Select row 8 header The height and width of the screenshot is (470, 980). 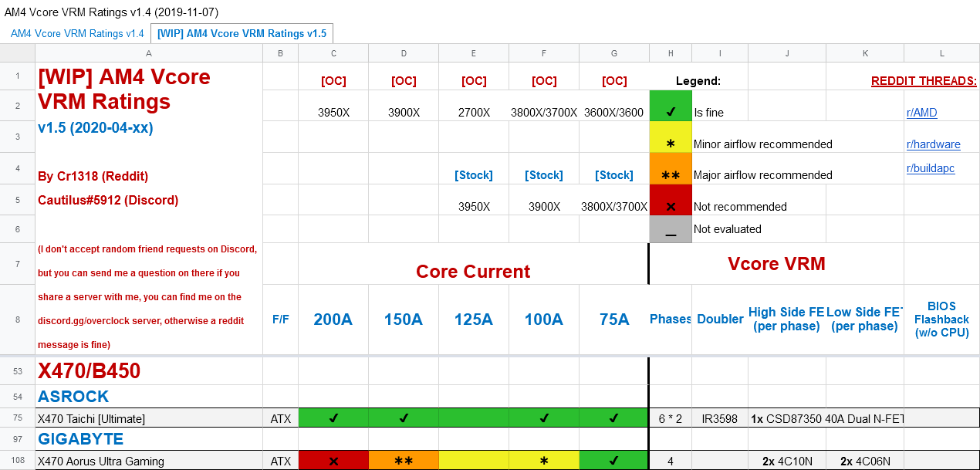17,320
